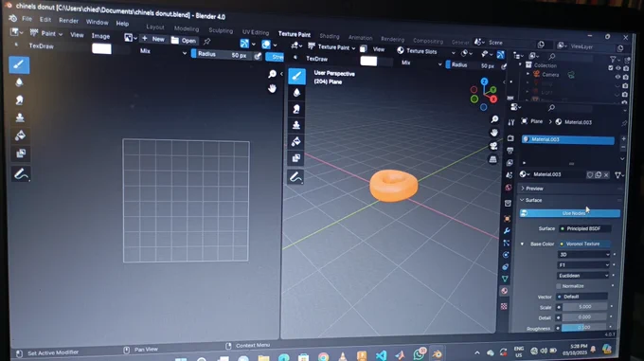Toggle radius pressure sensitivity next to Radius
644x361 pixels.
click(258, 56)
